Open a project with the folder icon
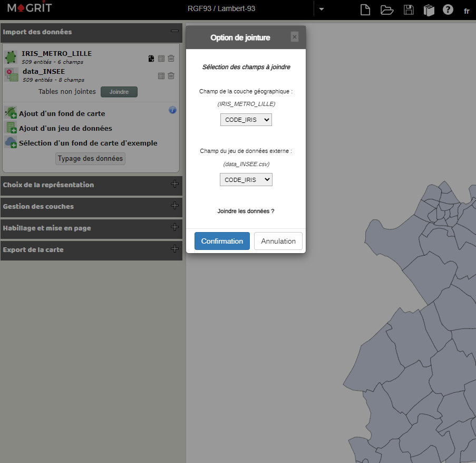This screenshot has width=476, height=463. click(387, 9)
